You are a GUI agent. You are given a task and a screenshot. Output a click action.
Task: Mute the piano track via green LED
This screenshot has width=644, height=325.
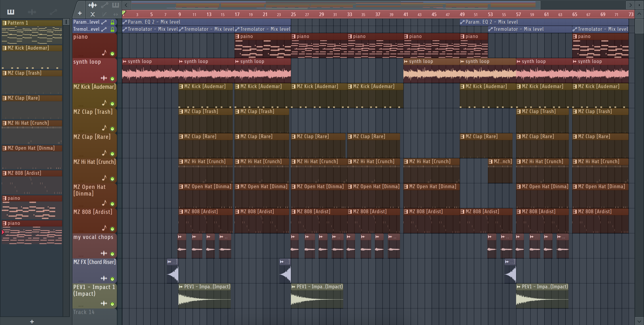tap(112, 54)
